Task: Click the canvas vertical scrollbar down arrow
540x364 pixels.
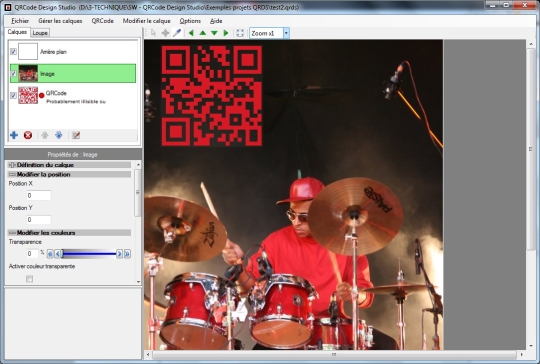Action: [x=531, y=345]
